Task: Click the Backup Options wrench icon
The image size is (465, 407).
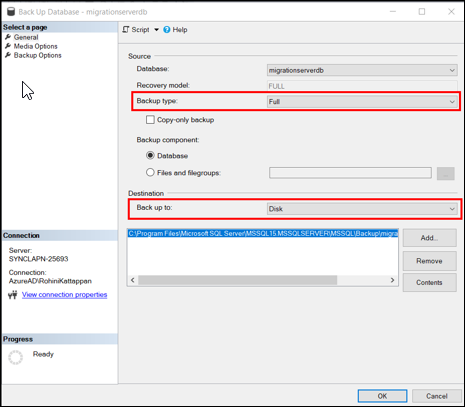Action: point(8,55)
